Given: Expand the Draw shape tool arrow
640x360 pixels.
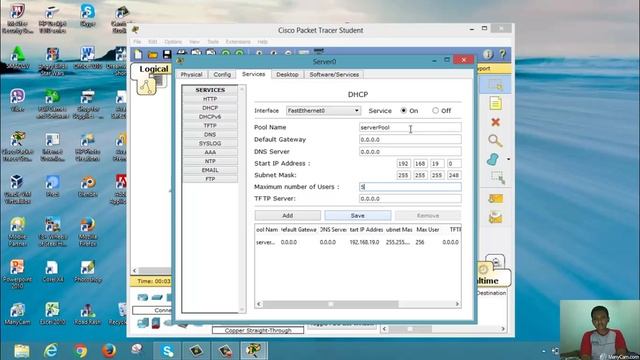Looking at the screenshot, I should 508,159.
